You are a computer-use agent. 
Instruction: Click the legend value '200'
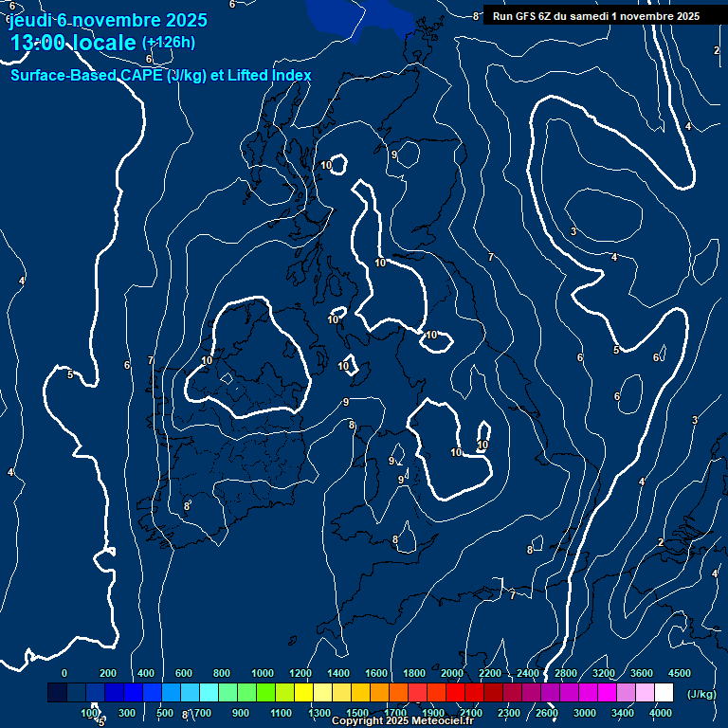pos(108,673)
